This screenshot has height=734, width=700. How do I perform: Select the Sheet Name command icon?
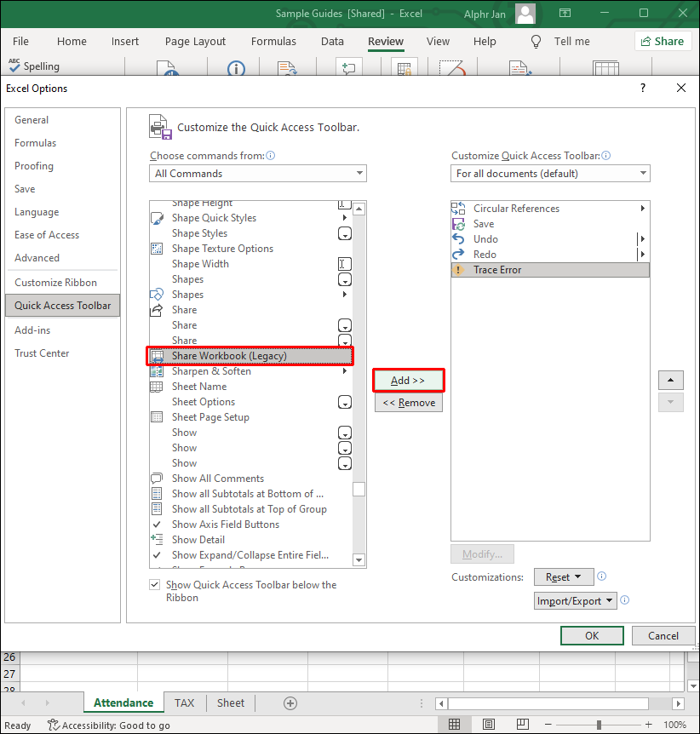click(157, 387)
